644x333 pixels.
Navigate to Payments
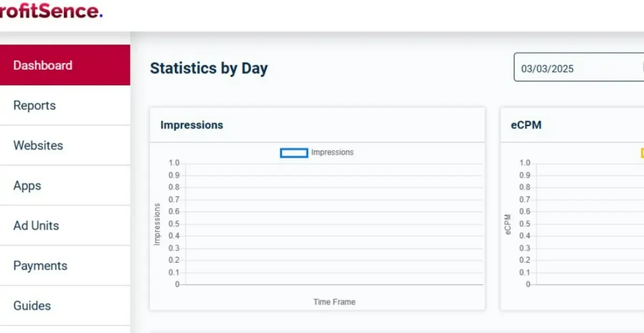[65, 265]
